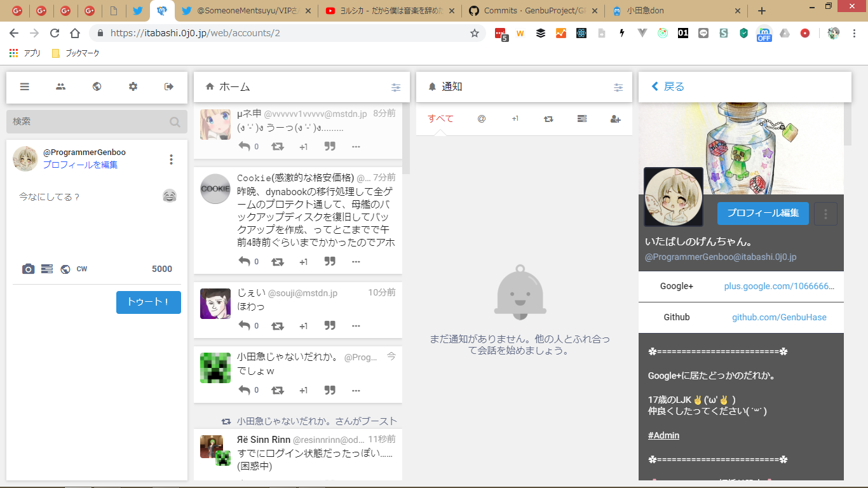Boost the Cookie dynabook post
Screen dimensions: 868x488
tap(278, 262)
